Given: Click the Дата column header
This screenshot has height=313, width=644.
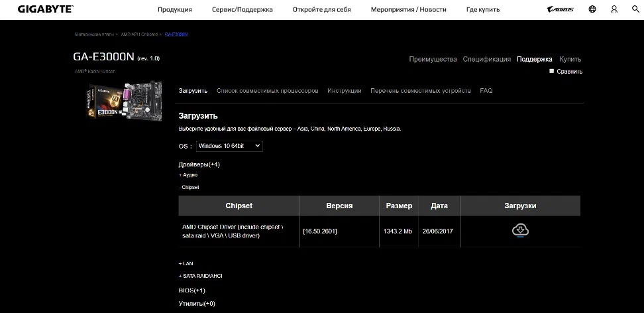Looking at the screenshot, I should (x=439, y=206).
